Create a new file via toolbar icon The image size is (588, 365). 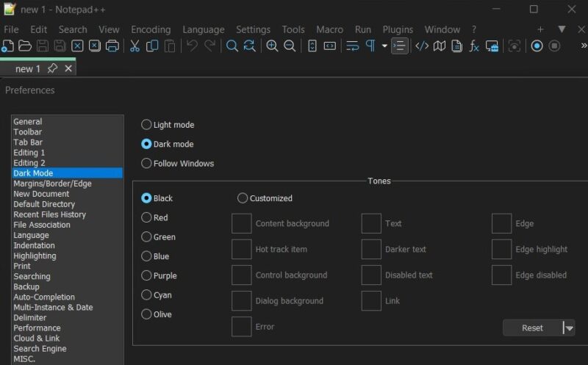pyautogui.click(x=8, y=46)
